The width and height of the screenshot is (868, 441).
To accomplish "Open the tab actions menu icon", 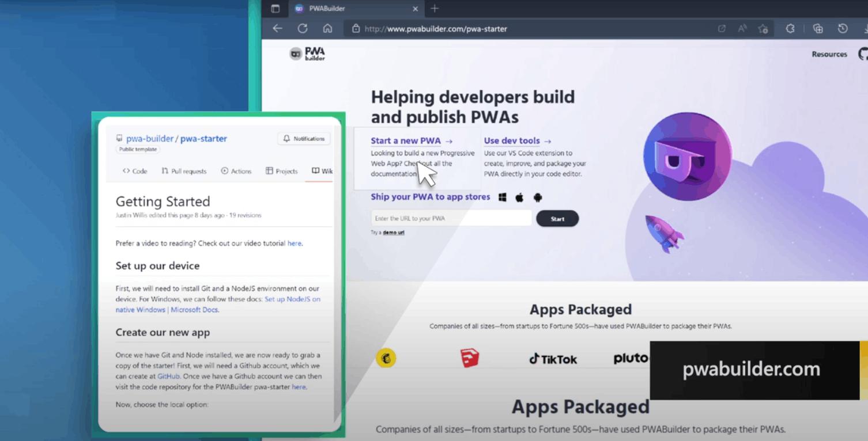I will point(275,9).
